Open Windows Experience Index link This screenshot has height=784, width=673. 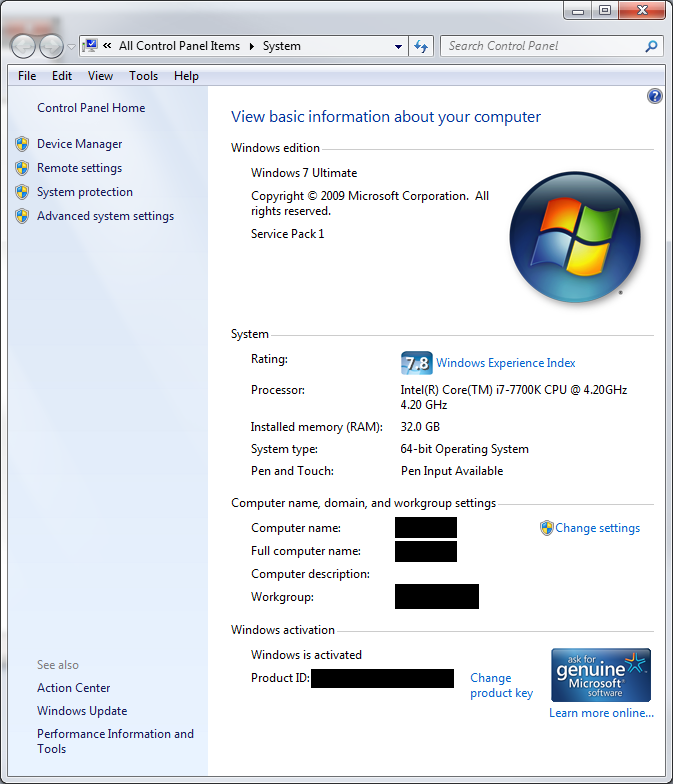(506, 363)
